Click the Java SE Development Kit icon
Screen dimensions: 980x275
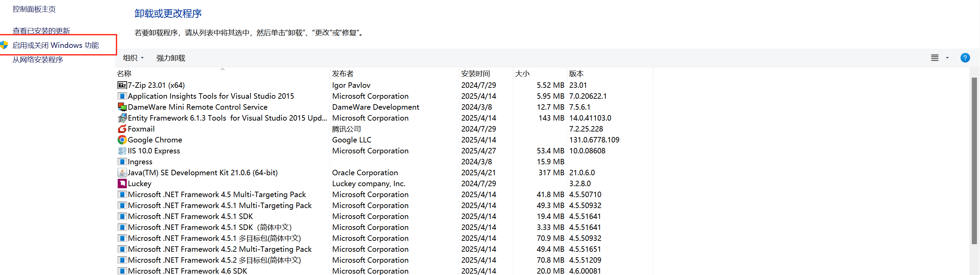point(122,173)
